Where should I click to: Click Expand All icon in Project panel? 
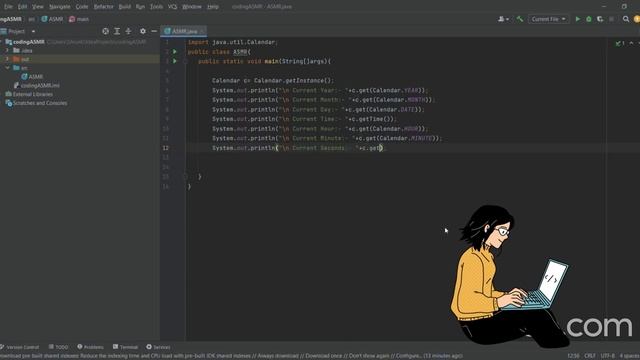[x=117, y=31]
